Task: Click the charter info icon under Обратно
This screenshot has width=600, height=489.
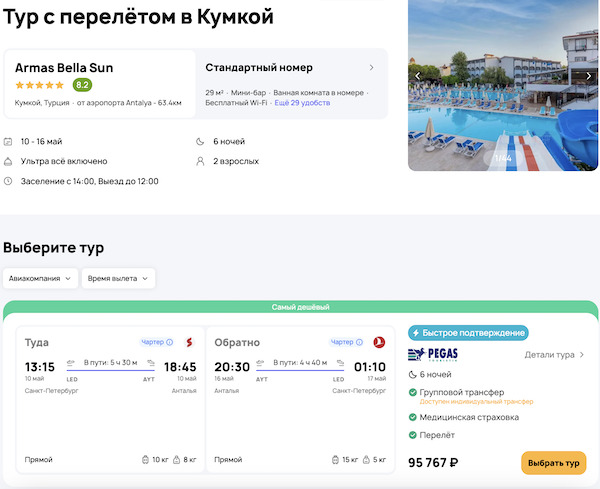Action: tap(359, 342)
